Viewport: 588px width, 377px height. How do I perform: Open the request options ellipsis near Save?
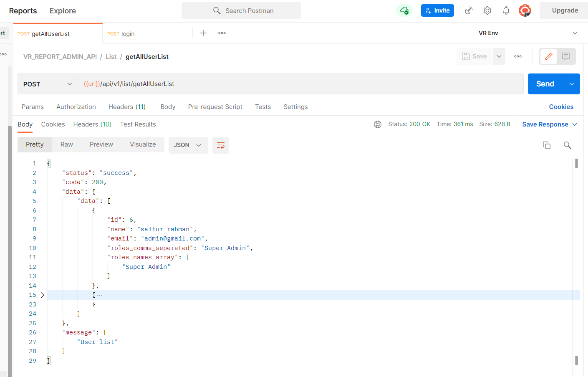tap(518, 56)
